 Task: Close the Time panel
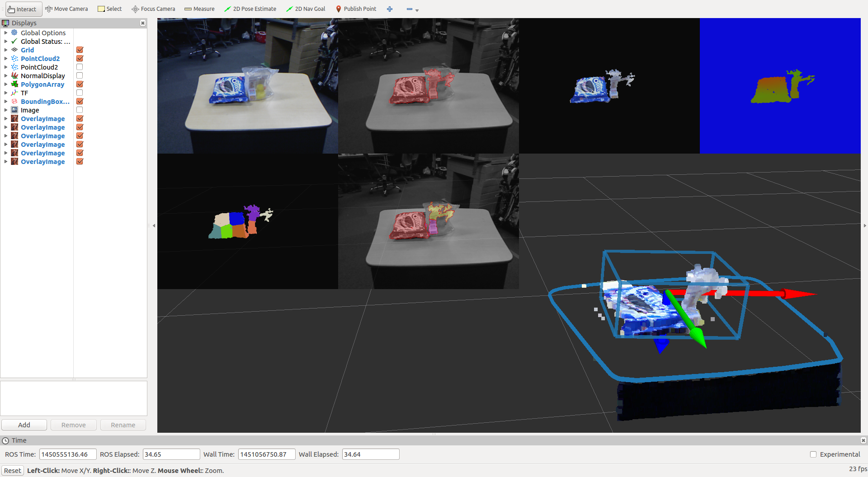coord(863,440)
